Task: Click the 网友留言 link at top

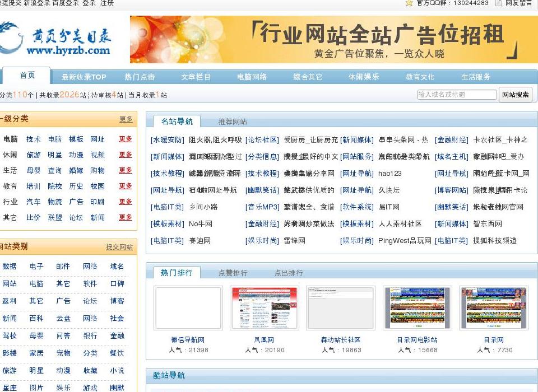Action: pos(518,3)
